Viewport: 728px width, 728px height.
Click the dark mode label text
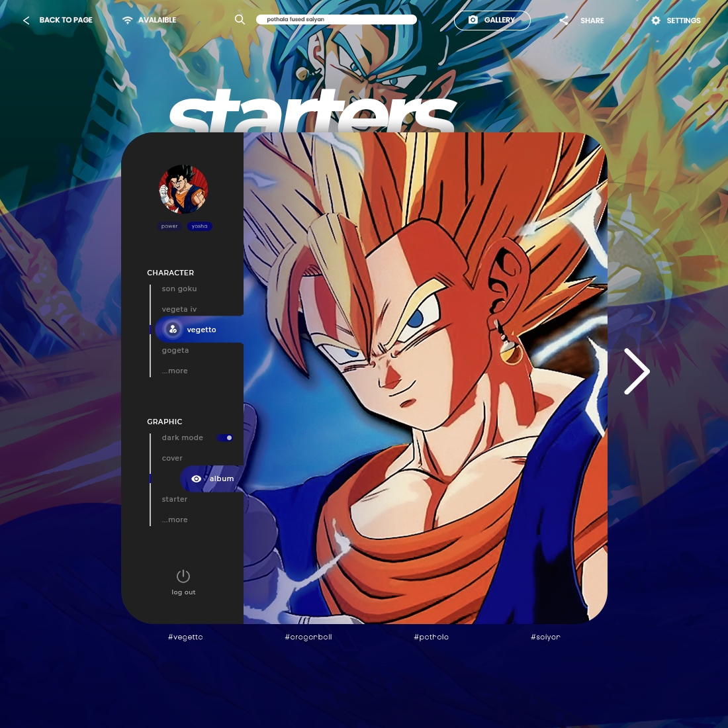183,438
